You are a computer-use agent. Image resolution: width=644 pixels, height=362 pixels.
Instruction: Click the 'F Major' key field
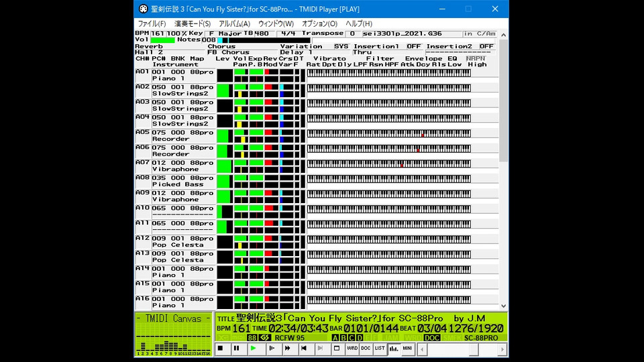(x=225, y=34)
